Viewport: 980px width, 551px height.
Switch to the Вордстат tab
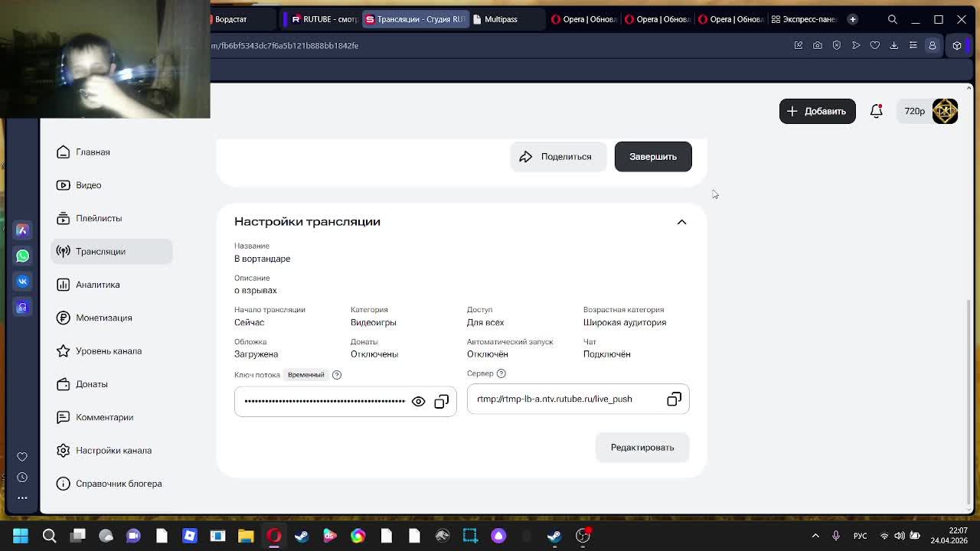(243, 19)
